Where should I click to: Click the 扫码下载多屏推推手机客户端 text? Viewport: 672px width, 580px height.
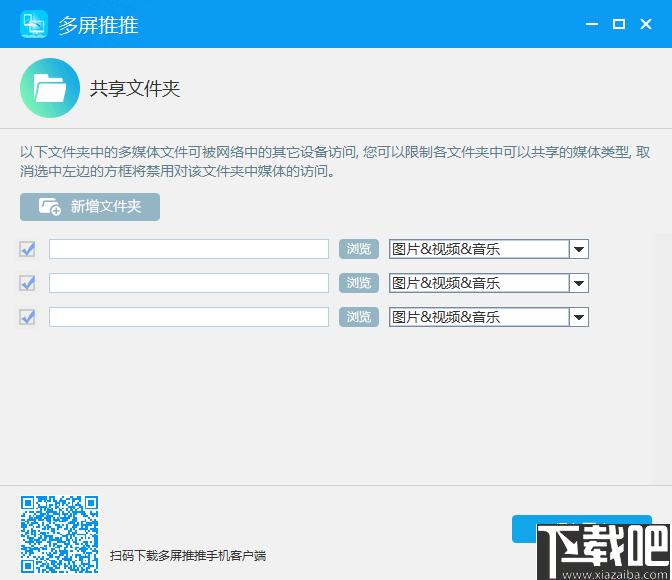pyautogui.click(x=188, y=556)
